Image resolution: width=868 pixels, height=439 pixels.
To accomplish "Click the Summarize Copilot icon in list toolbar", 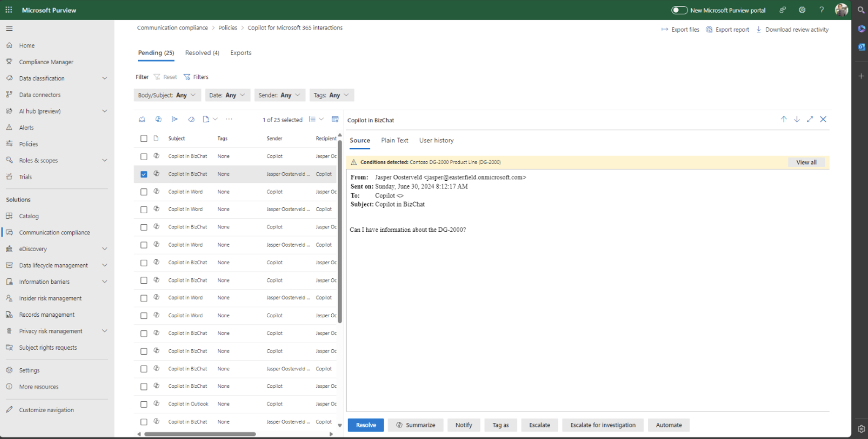I will (158, 119).
